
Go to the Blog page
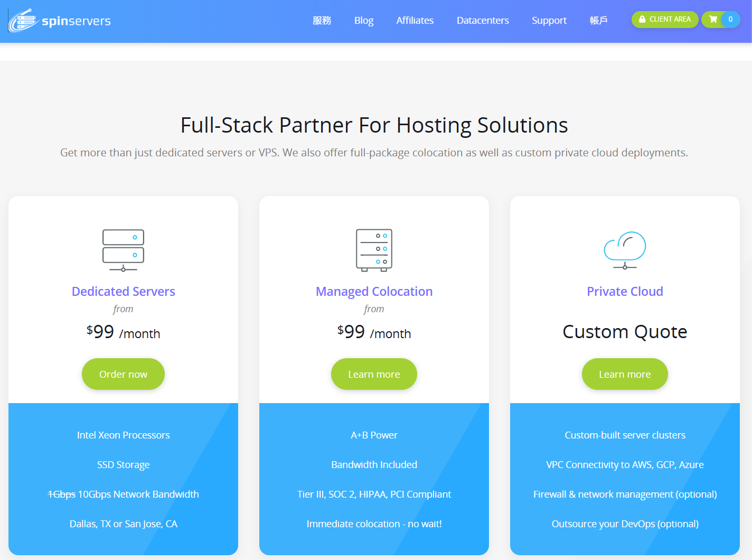coord(363,21)
